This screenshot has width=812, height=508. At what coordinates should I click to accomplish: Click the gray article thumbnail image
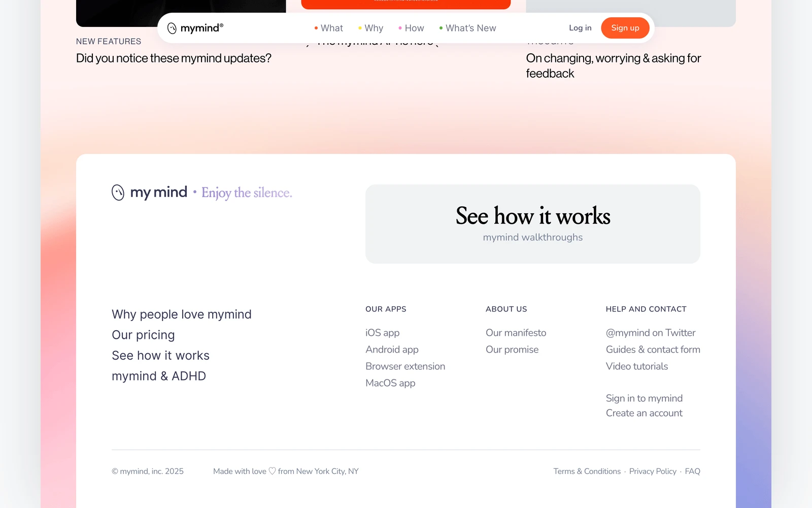pyautogui.click(x=631, y=13)
